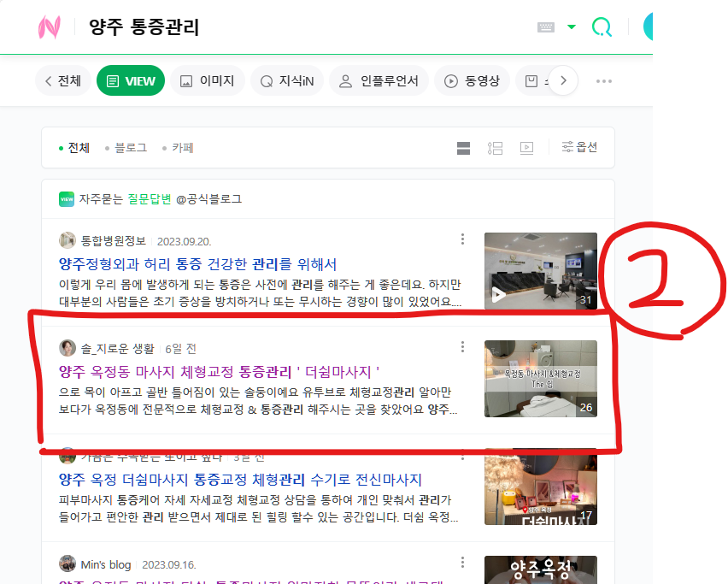Switch to the 인플루언서 tab

pyautogui.click(x=379, y=81)
